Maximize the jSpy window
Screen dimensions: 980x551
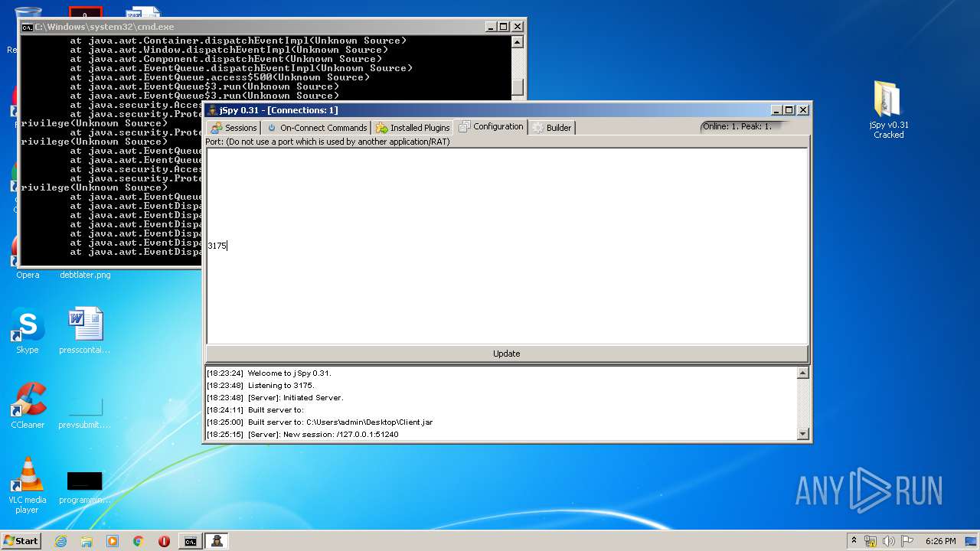(789, 110)
